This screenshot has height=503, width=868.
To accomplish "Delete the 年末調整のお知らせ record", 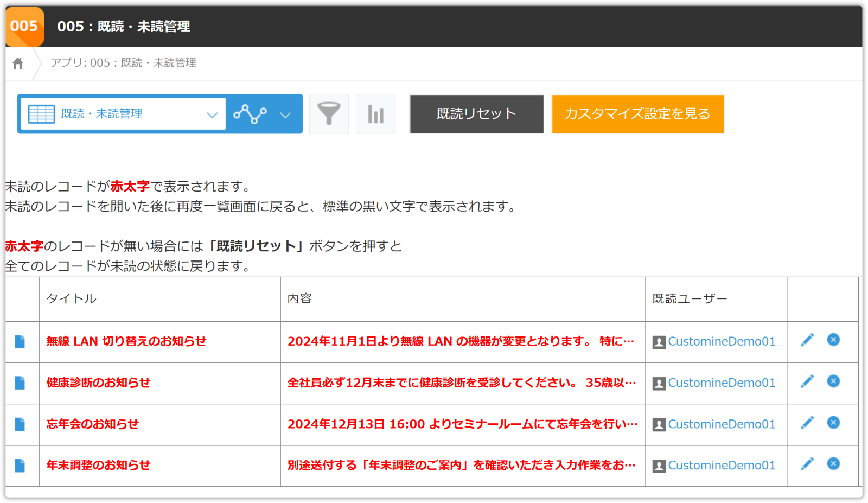I will pos(833,464).
